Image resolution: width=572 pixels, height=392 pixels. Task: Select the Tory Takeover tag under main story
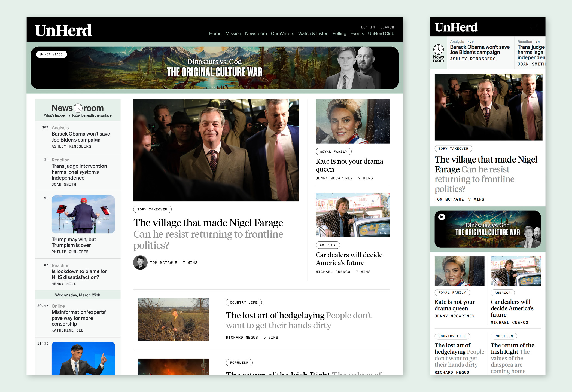(152, 209)
